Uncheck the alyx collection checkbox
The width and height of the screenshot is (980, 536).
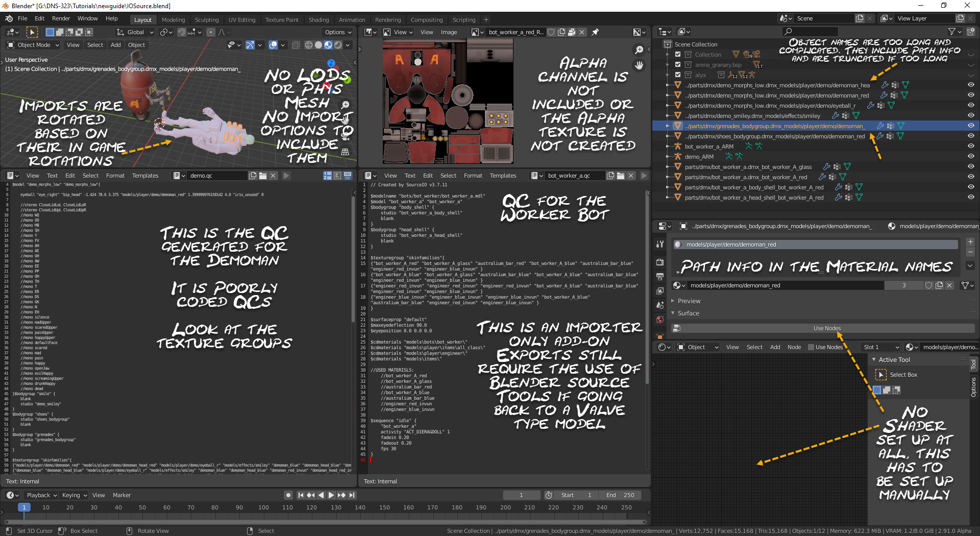(678, 75)
